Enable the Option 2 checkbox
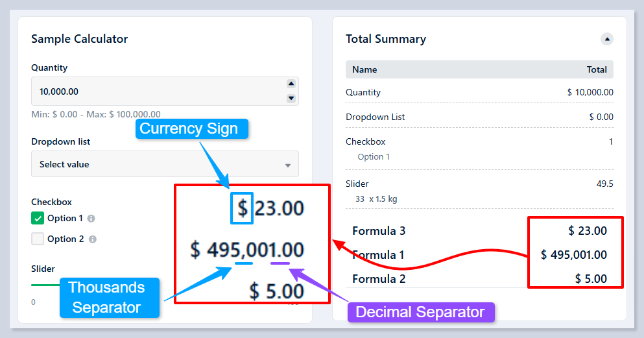The width and height of the screenshot is (644, 338). pos(38,239)
